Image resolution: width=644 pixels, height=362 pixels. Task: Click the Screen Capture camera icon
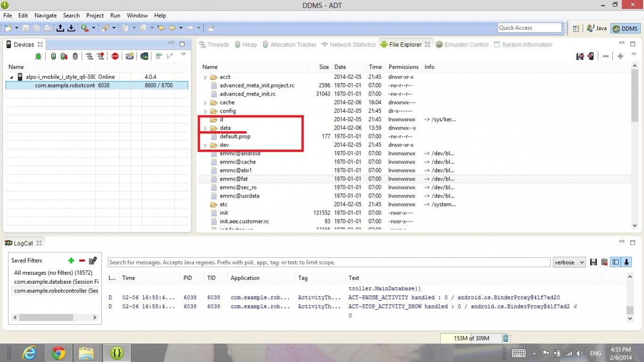tap(130, 56)
